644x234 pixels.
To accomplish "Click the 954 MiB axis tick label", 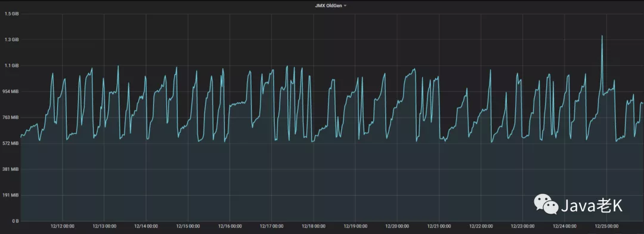I will [11, 91].
